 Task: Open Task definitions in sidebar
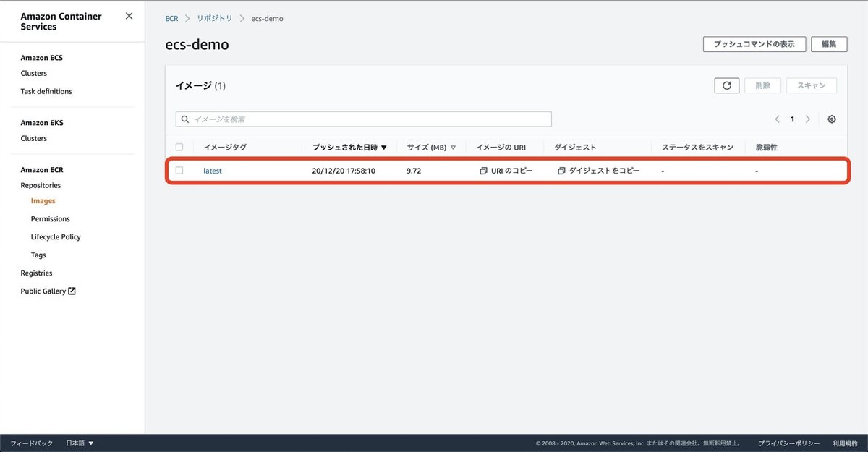click(46, 92)
